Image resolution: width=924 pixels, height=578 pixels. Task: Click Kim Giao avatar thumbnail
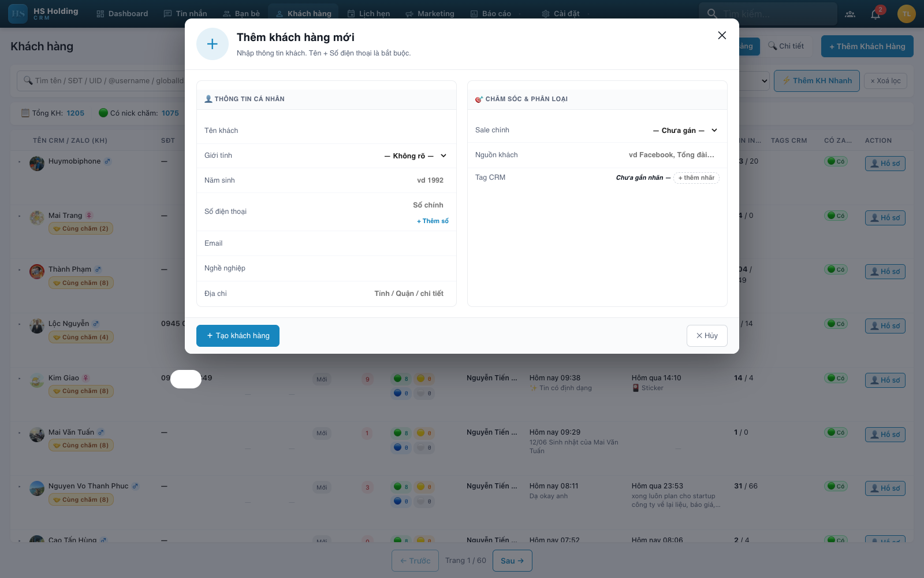point(37,381)
